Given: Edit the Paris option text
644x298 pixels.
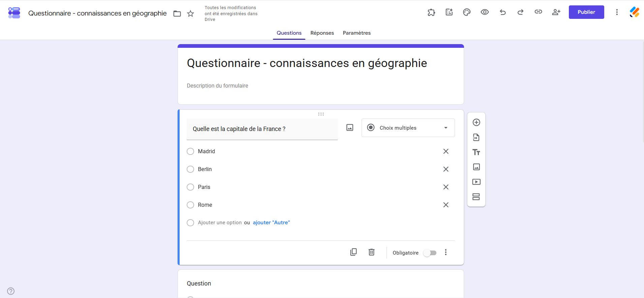Looking at the screenshot, I should 204,187.
